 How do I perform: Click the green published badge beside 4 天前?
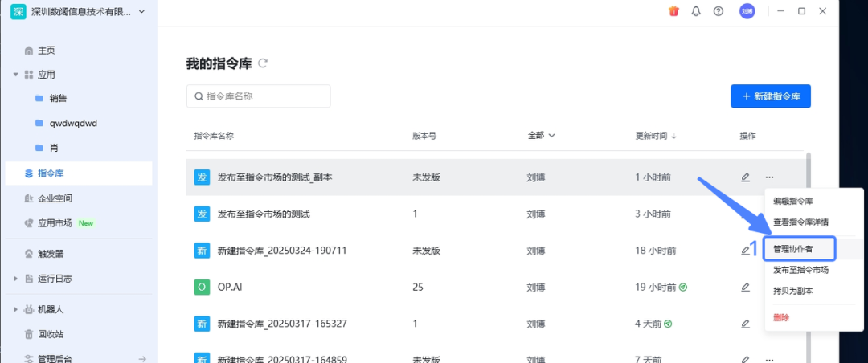tap(668, 324)
